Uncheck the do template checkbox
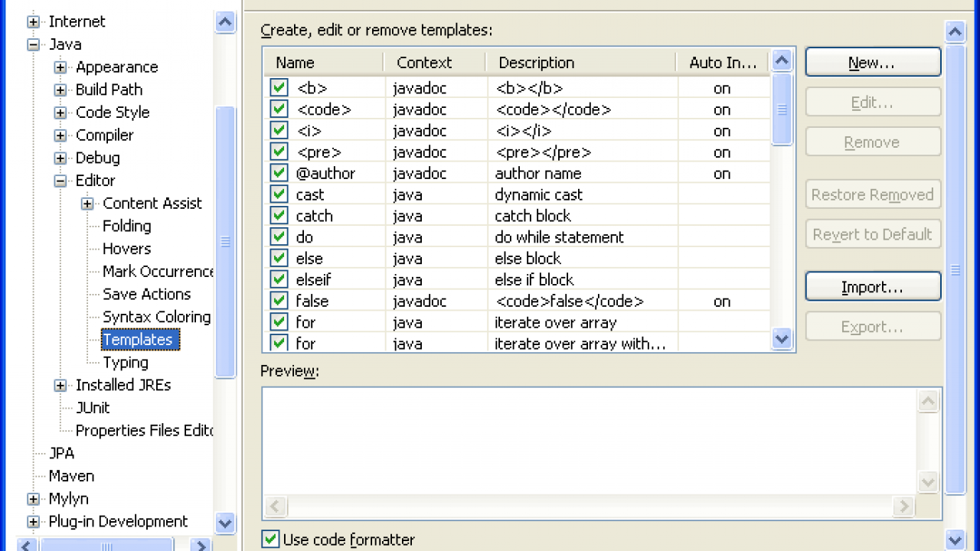 coord(279,237)
